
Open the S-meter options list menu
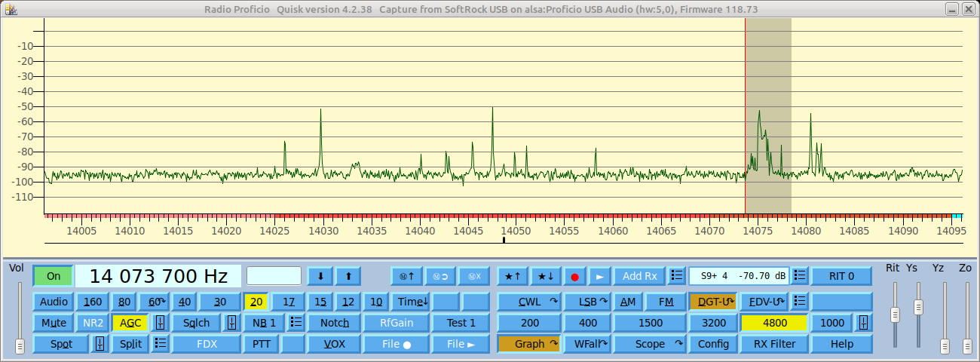pos(799,276)
